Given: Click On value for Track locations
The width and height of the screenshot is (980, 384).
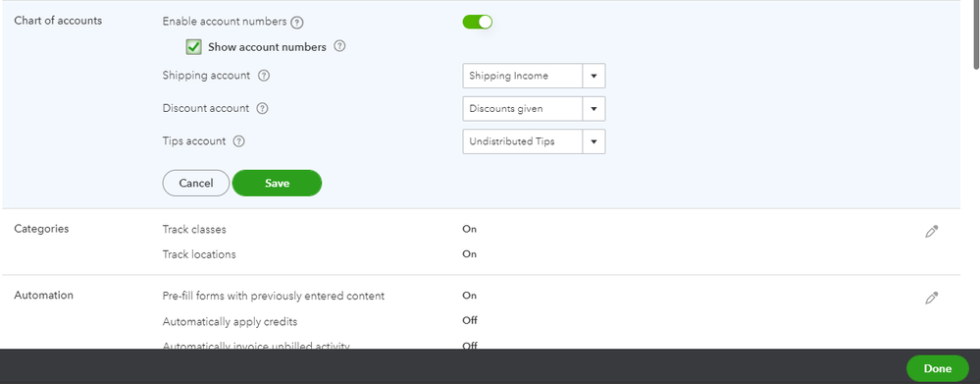Looking at the screenshot, I should tap(469, 254).
